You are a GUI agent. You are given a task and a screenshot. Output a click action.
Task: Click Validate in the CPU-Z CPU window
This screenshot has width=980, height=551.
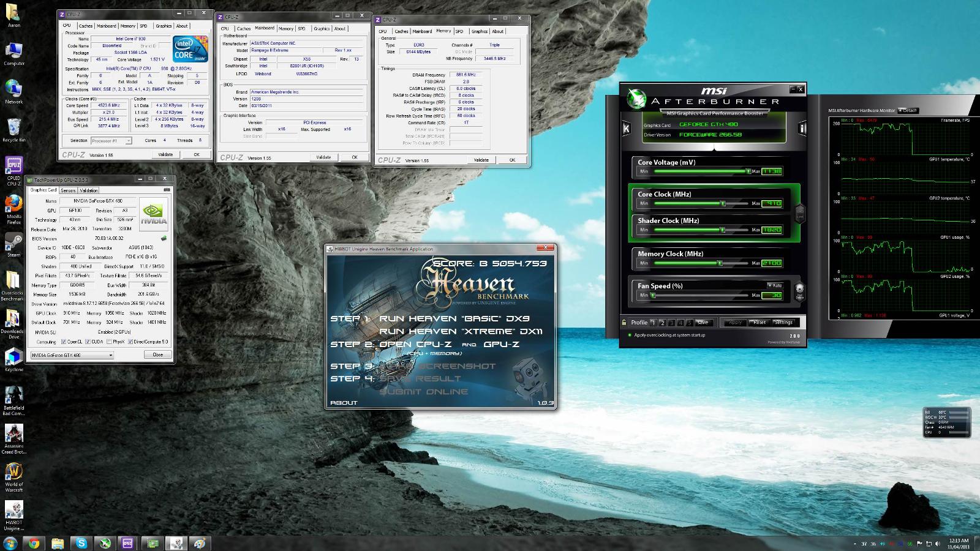pyautogui.click(x=165, y=154)
